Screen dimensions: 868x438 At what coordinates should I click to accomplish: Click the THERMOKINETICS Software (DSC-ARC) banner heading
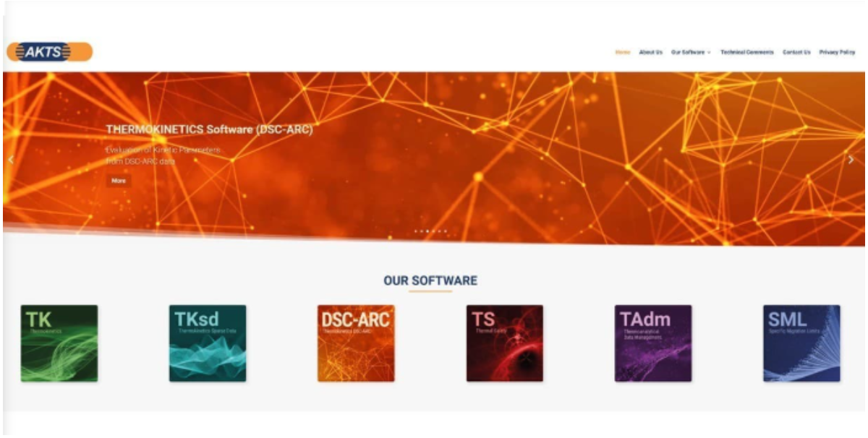[209, 130]
